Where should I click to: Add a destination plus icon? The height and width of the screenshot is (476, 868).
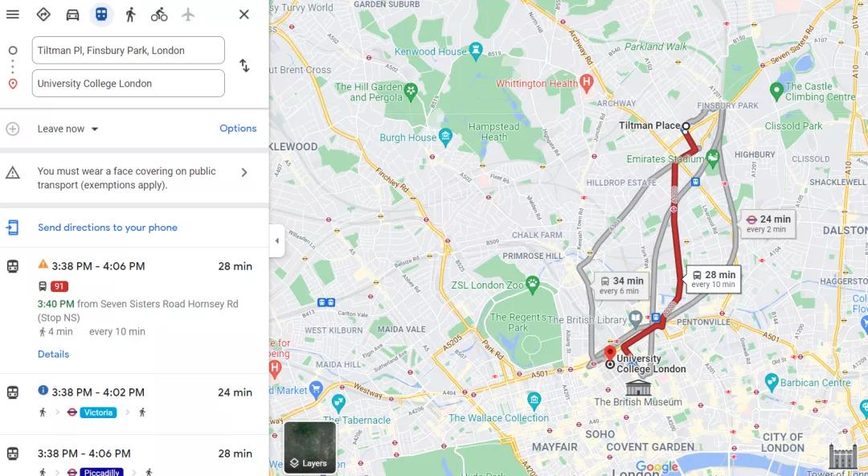pos(12,129)
